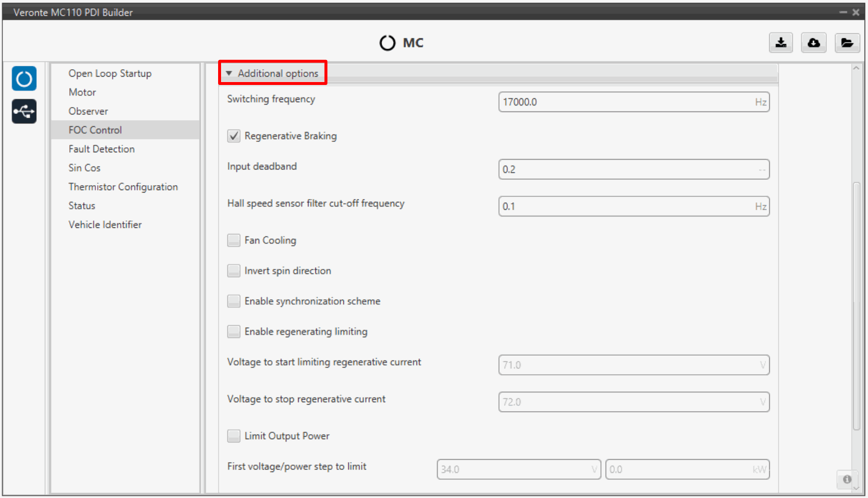The height and width of the screenshot is (498, 868).
Task: Click the circular MC logo in header
Action: (387, 43)
